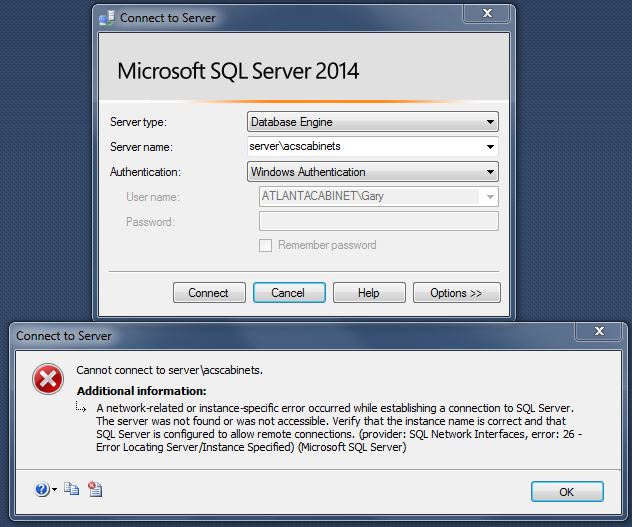Click the 'Server type:' label
632x527 pixels.
pos(138,122)
